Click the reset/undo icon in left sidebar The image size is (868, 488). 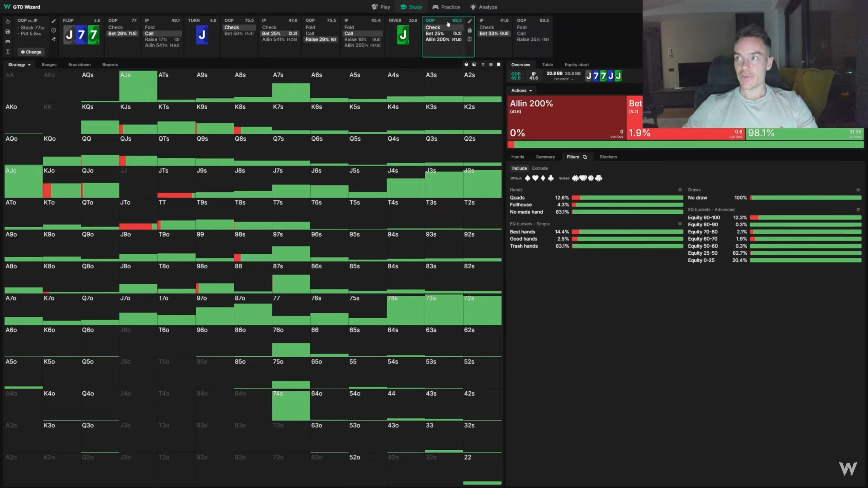[x=7, y=21]
